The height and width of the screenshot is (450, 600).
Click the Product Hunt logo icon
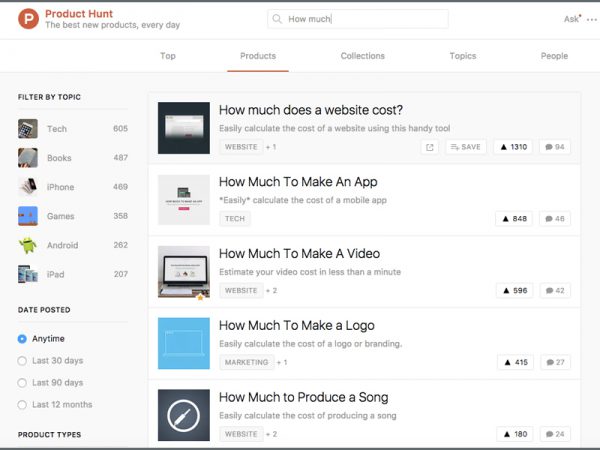[28, 19]
